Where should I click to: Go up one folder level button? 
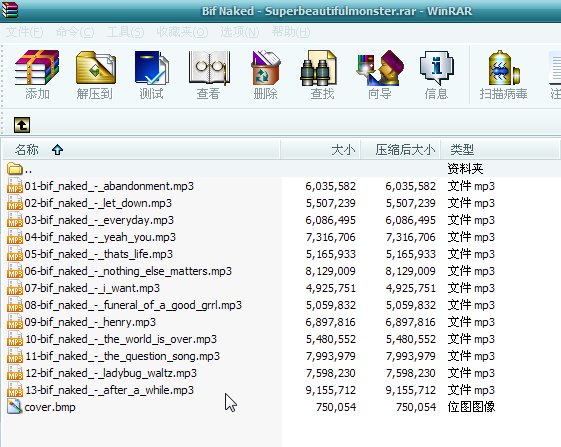(x=22, y=125)
